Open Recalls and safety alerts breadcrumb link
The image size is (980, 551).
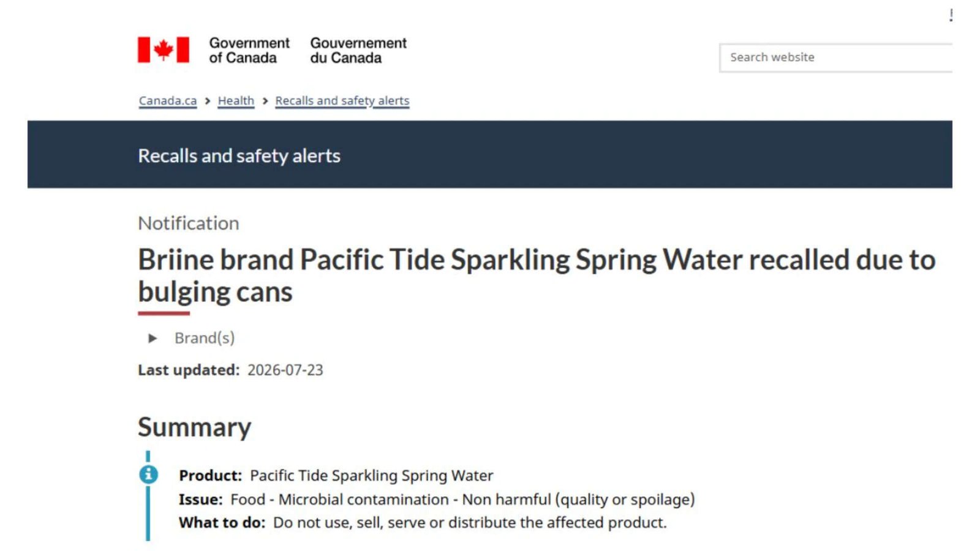click(x=342, y=101)
